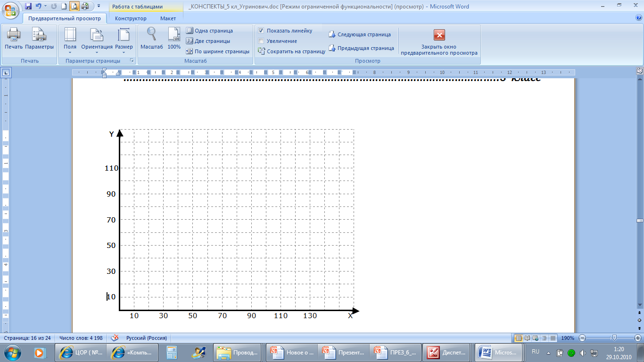This screenshot has width=644, height=362.
Task: Click the Страница: 16 из 24 indicator
Action: click(27, 338)
